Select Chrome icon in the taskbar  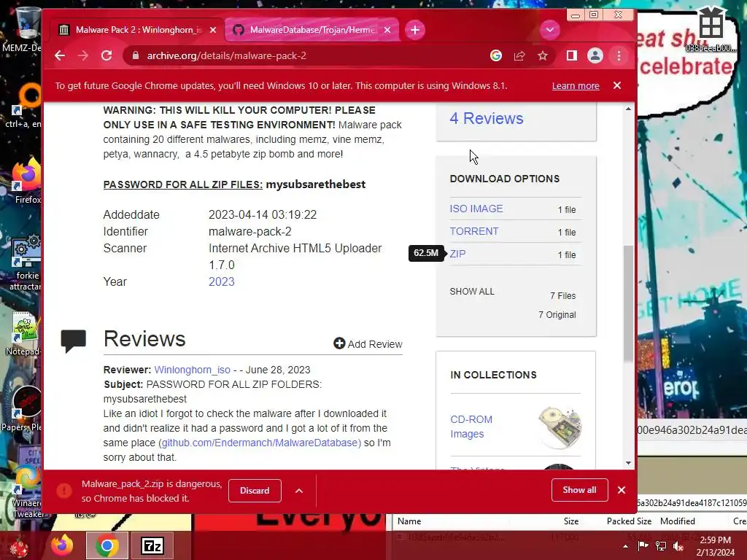point(107,545)
